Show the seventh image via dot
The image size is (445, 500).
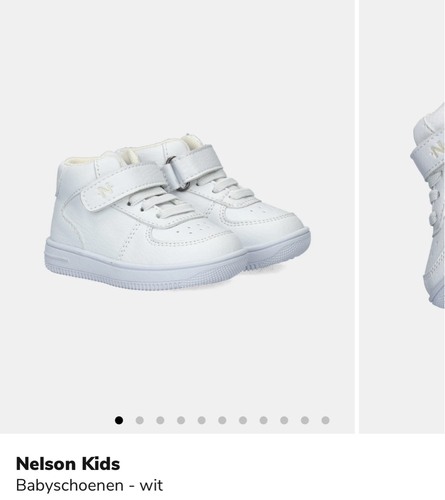[x=243, y=420]
